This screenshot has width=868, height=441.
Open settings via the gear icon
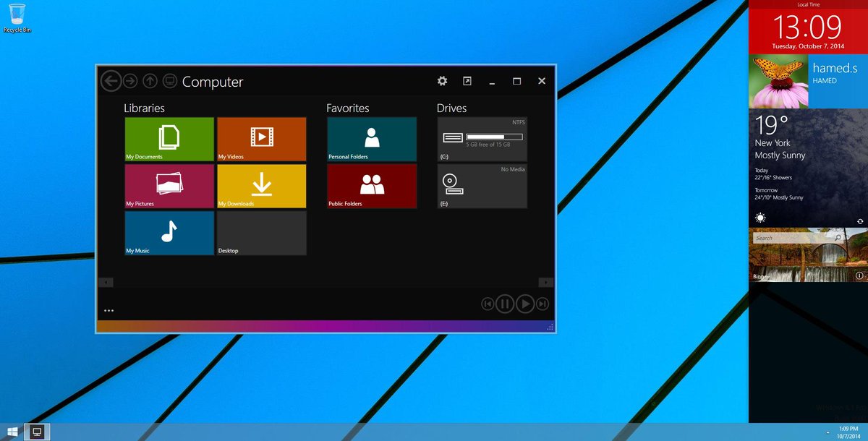[x=443, y=81]
